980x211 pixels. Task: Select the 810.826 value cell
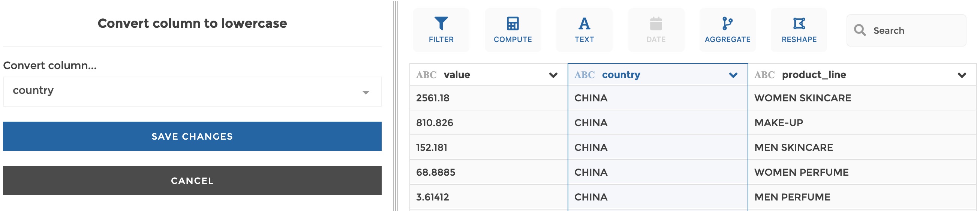coord(435,123)
